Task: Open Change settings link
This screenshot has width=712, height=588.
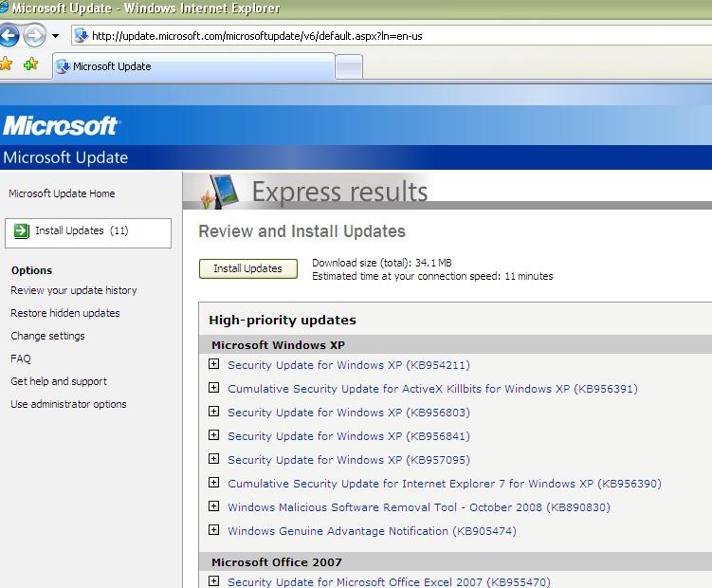Action: 47,336
